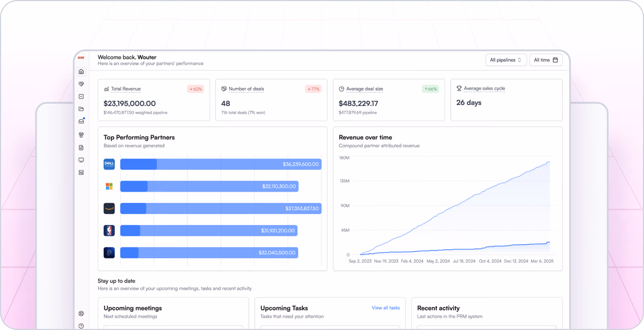The image size is (644, 330).
Task: Select the document icon in sidebar
Action: pos(81,148)
